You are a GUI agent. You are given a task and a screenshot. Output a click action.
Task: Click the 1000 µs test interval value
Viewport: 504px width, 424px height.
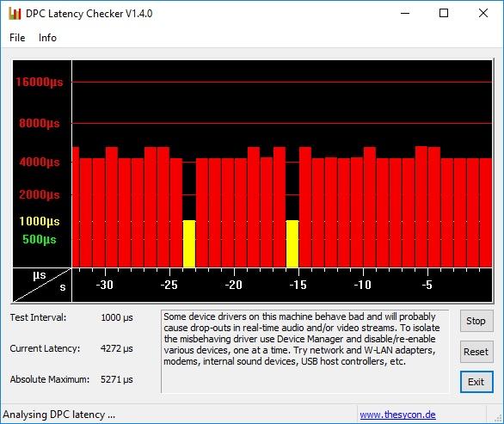[x=117, y=317]
